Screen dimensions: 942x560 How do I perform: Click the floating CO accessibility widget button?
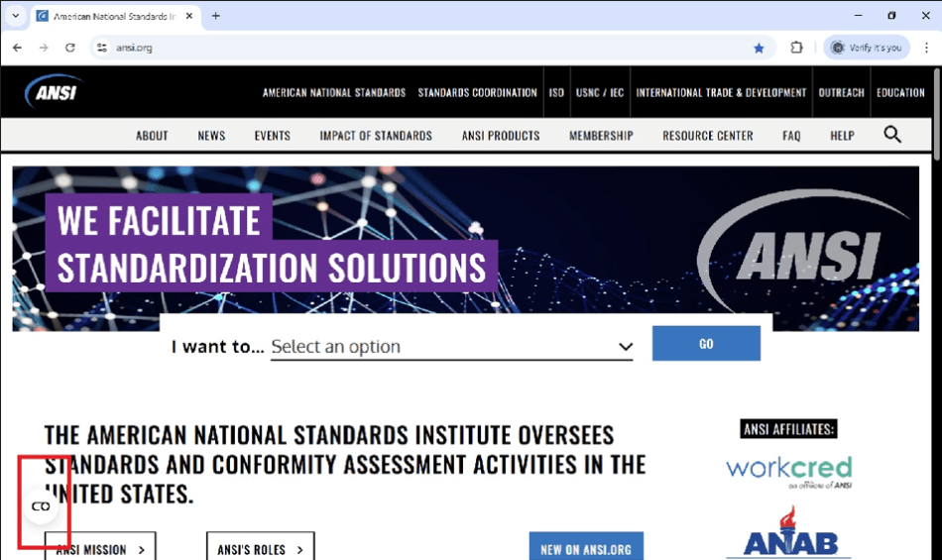[x=41, y=506]
